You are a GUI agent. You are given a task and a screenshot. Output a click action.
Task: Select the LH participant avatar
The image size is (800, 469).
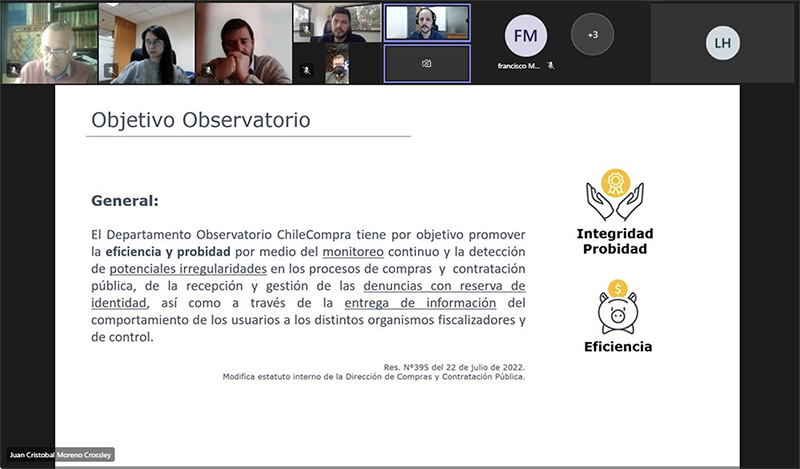point(722,43)
